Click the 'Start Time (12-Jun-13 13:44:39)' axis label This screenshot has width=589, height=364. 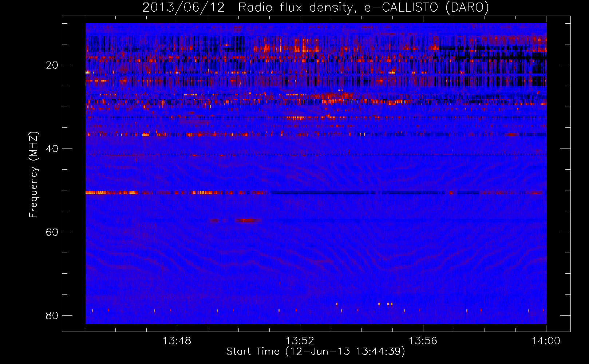(x=316, y=352)
